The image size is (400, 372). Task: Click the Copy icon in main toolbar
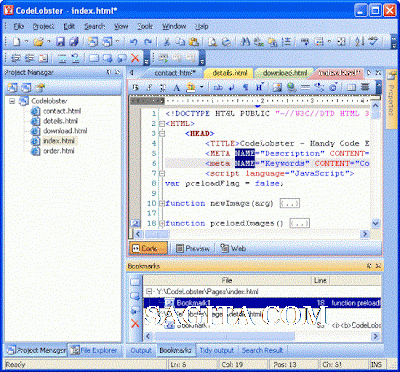[x=180, y=42]
